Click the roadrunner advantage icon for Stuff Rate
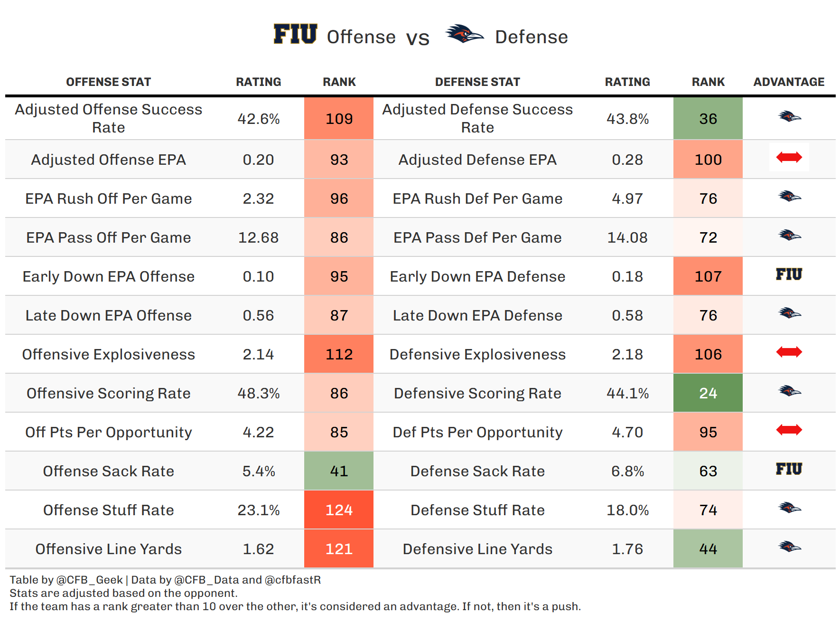The height and width of the screenshot is (623, 840). (789, 508)
